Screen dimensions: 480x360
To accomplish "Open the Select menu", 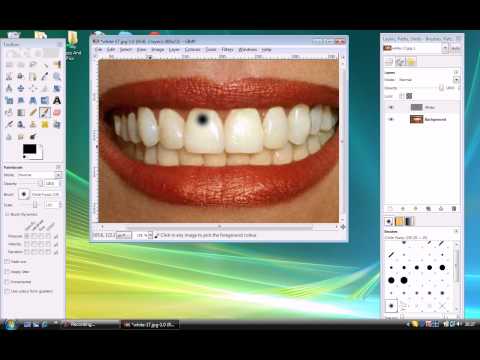I will point(126,50).
